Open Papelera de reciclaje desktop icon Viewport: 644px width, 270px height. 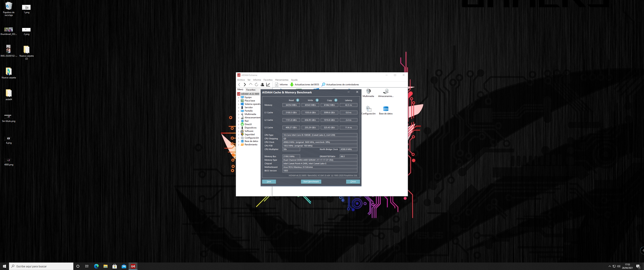(x=9, y=9)
